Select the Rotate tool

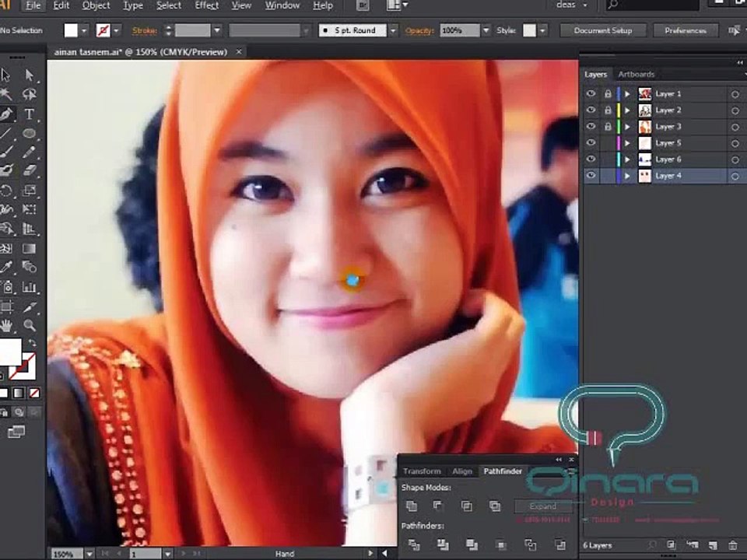pyautogui.click(x=6, y=191)
